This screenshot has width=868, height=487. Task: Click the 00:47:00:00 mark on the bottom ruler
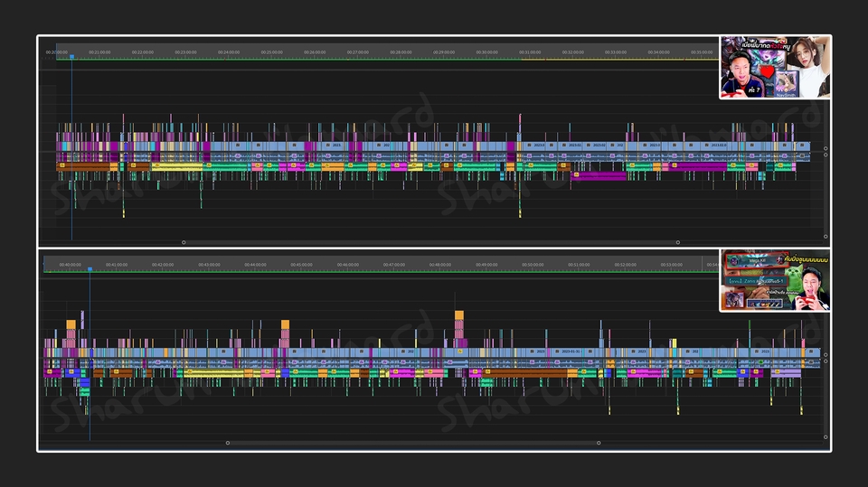click(394, 265)
